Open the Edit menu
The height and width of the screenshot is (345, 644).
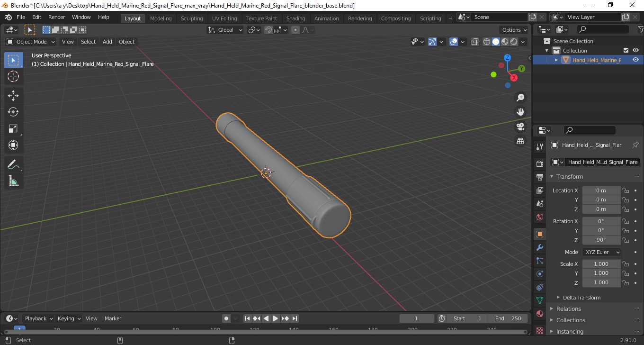pos(36,17)
